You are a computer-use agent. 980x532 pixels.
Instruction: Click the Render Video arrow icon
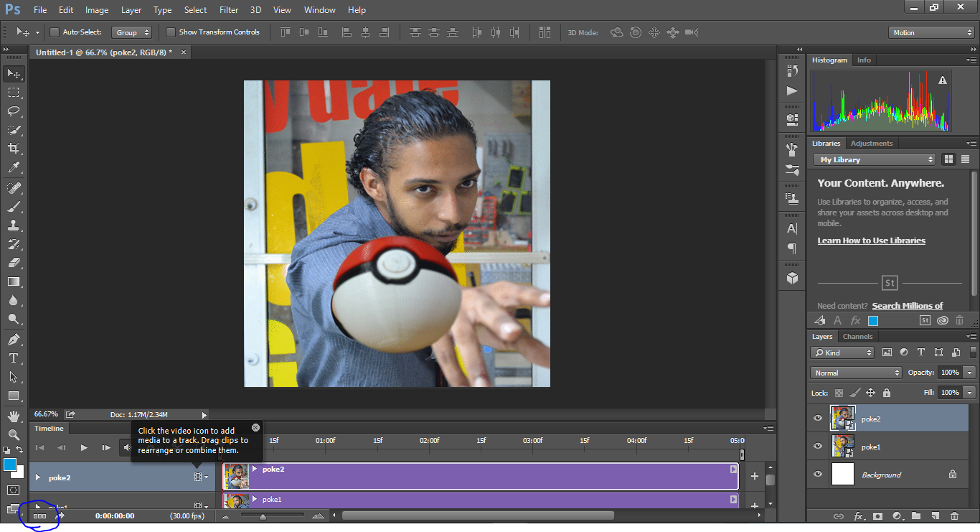[x=60, y=515]
